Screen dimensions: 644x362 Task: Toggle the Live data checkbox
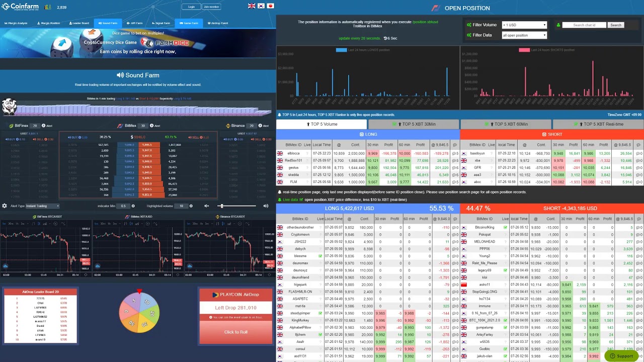tap(301, 200)
